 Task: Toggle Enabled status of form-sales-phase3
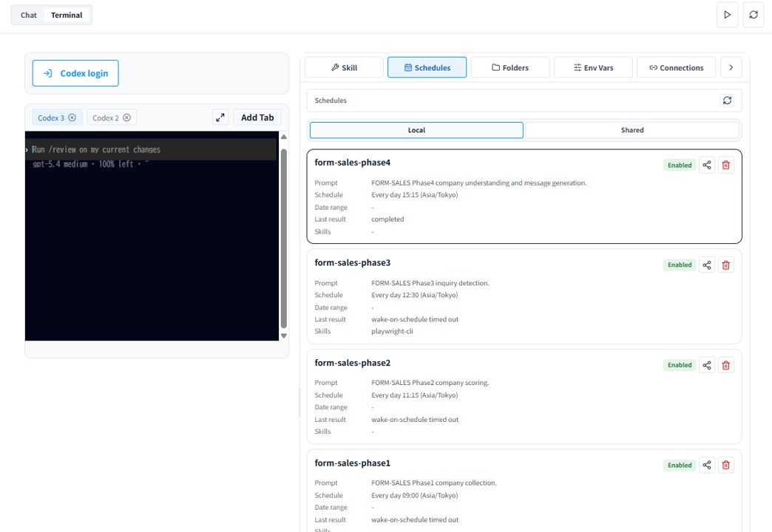[x=680, y=265]
